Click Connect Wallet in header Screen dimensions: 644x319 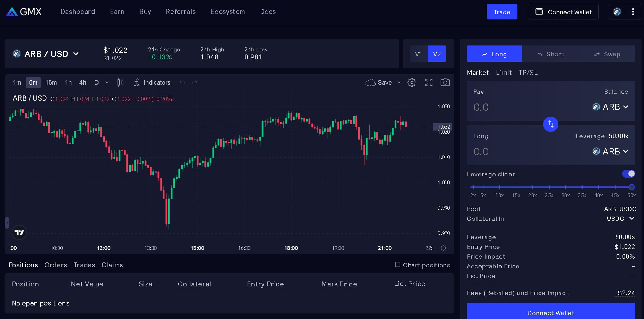point(563,12)
